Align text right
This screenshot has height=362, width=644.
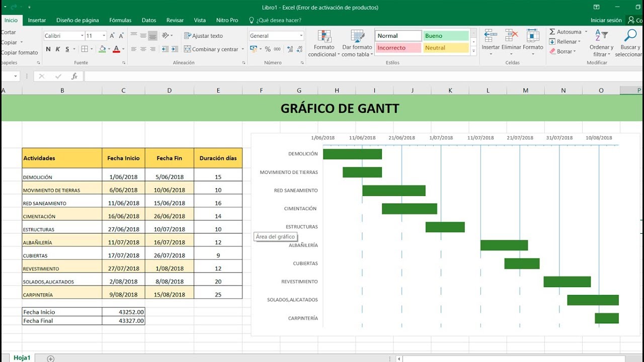(153, 49)
